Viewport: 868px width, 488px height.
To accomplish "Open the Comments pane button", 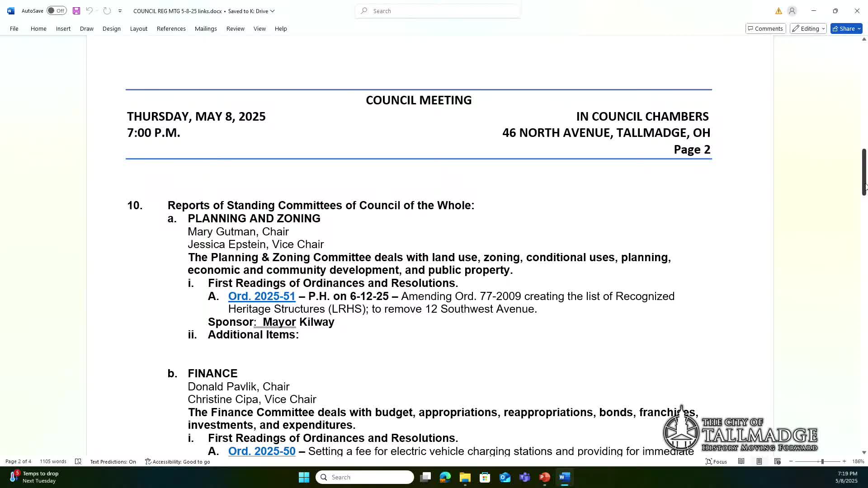I will click(765, 28).
